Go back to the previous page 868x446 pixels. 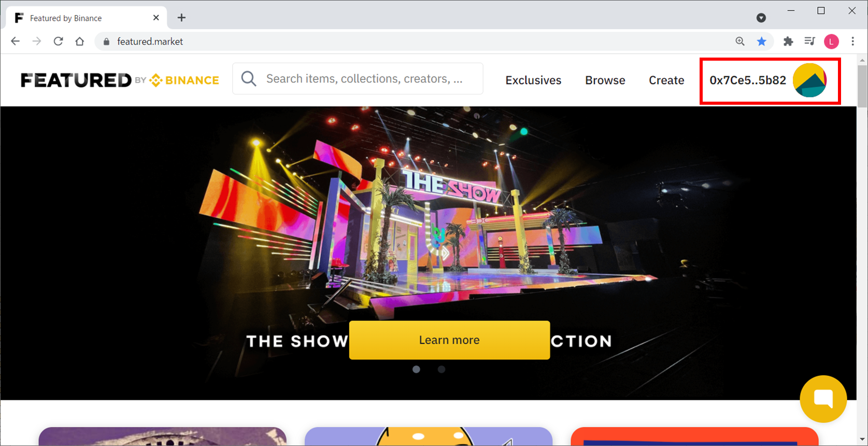click(15, 41)
